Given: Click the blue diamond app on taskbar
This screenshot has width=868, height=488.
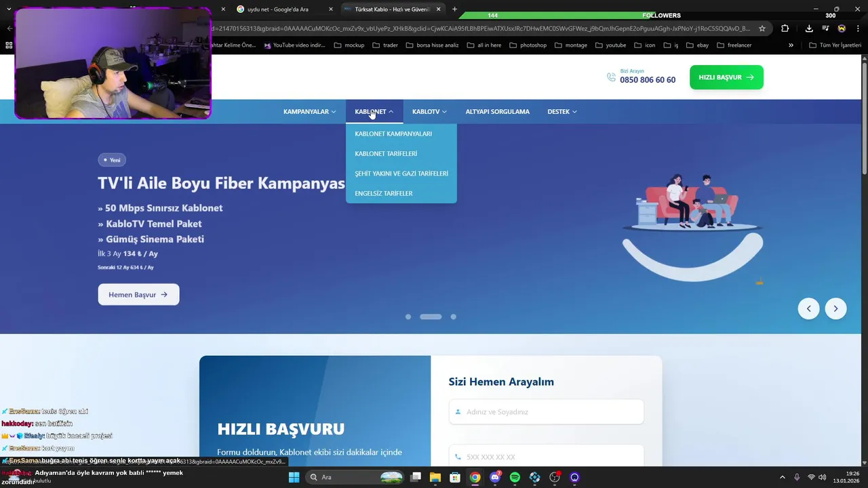Looking at the screenshot, I should pos(535,477).
